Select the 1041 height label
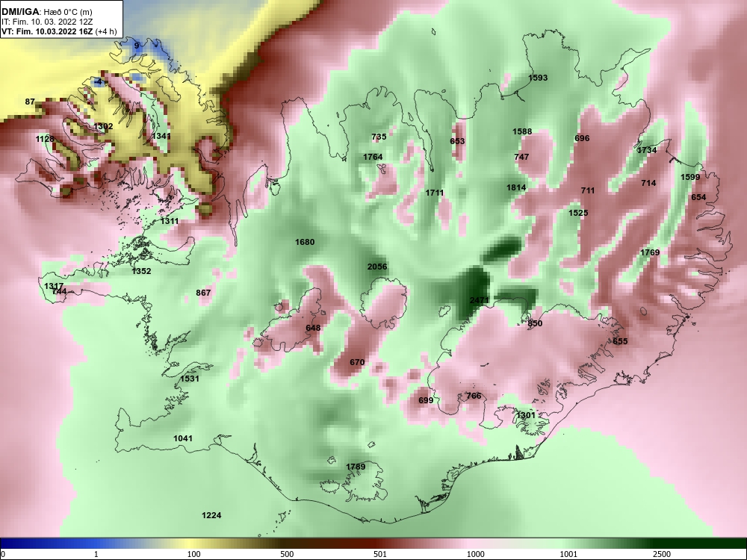The width and height of the screenshot is (747, 560). point(183,438)
